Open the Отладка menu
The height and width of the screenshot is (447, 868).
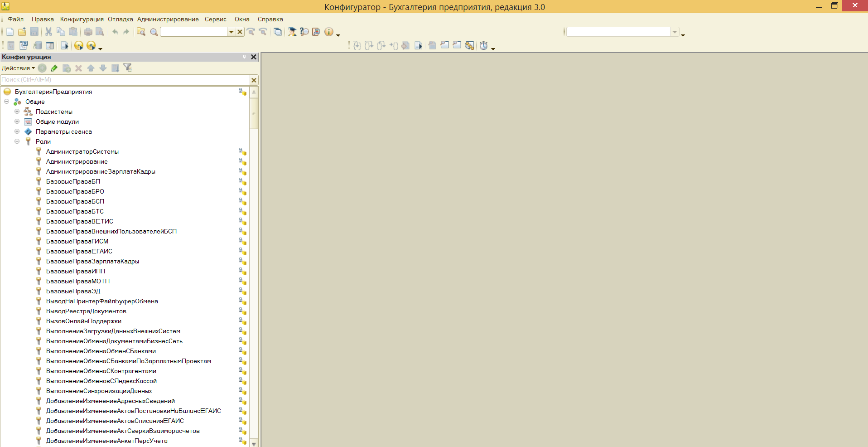tap(120, 19)
